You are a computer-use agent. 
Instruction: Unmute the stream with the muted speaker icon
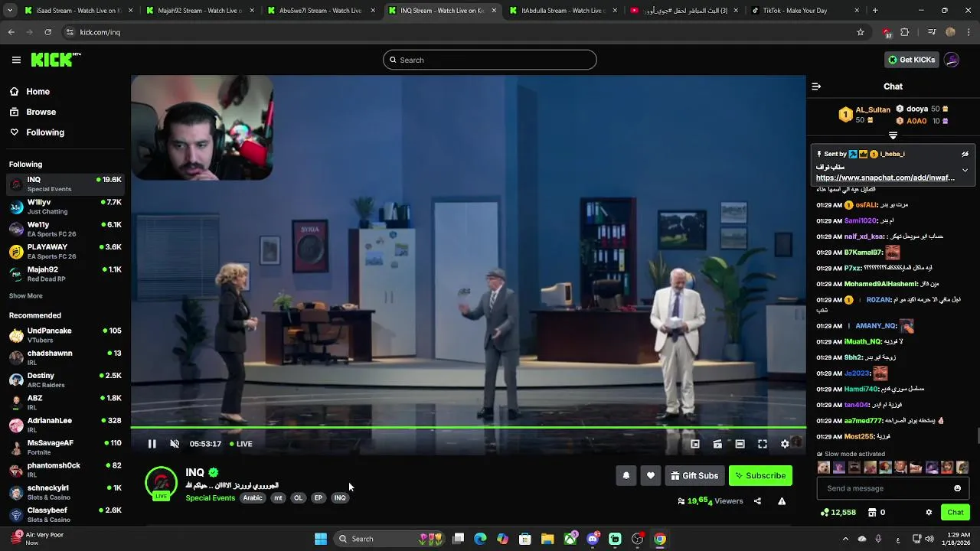(x=175, y=444)
